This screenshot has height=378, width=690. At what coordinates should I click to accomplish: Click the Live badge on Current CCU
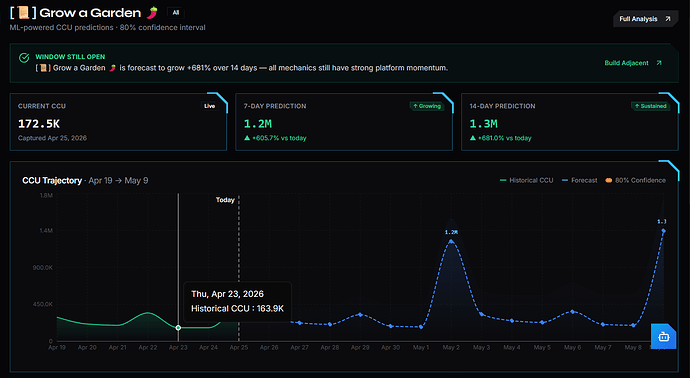(209, 106)
